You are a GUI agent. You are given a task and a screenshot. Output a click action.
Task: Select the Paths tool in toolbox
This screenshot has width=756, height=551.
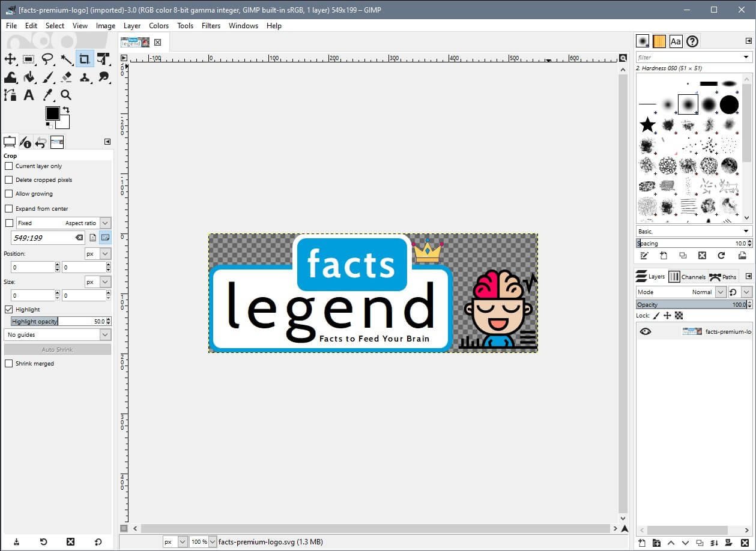pyautogui.click(x=10, y=95)
